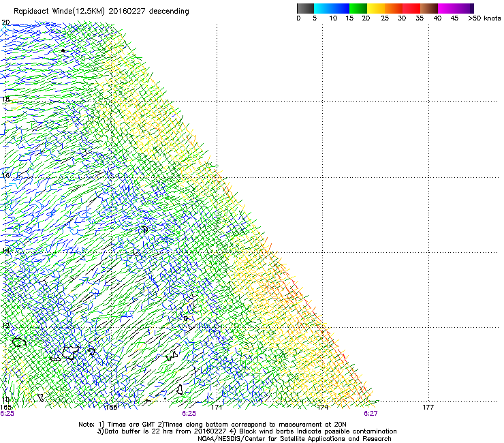Choose the magenta 40–45 knots legend segment
The height and width of the screenshot is (443, 504).
tap(447, 8)
